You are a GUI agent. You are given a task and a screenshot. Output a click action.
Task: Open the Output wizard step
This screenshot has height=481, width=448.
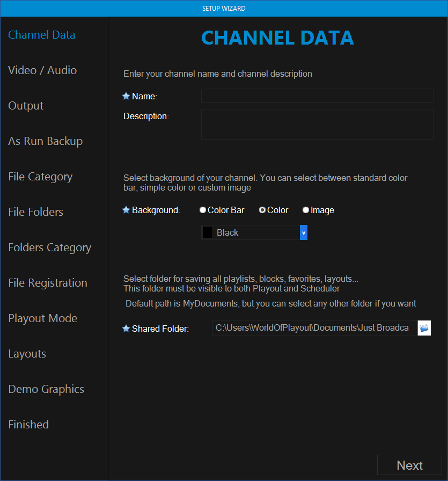pyautogui.click(x=26, y=106)
